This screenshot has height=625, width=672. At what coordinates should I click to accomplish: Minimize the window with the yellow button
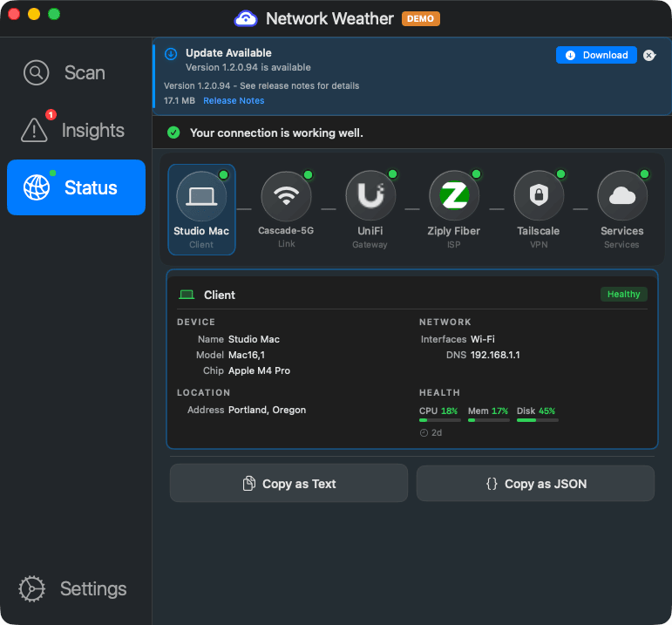click(34, 14)
